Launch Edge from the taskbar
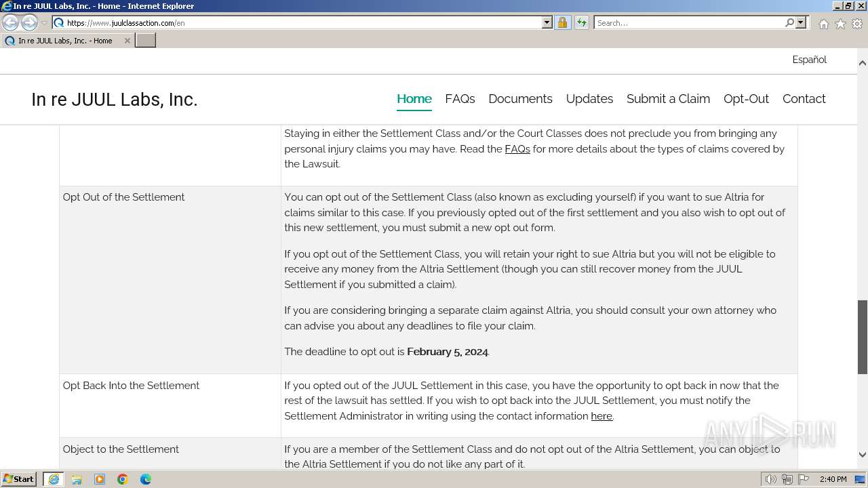This screenshot has width=868, height=488. click(x=146, y=479)
